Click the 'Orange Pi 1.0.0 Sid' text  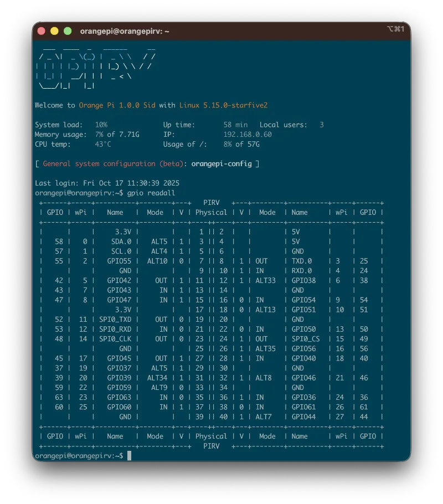click(117, 105)
